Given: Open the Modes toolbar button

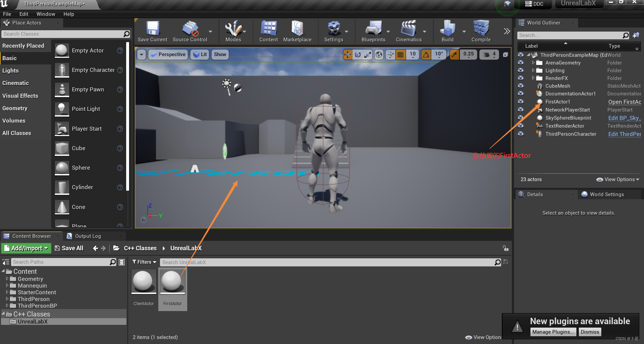Looking at the screenshot, I should tap(233, 31).
